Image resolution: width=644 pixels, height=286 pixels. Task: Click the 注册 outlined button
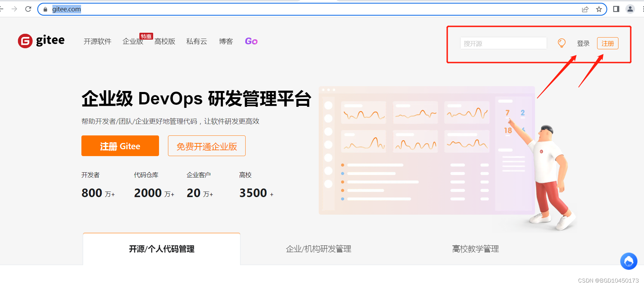pyautogui.click(x=607, y=43)
